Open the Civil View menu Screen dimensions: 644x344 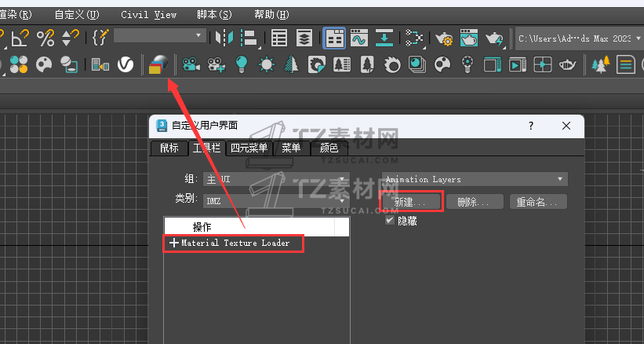coord(149,15)
